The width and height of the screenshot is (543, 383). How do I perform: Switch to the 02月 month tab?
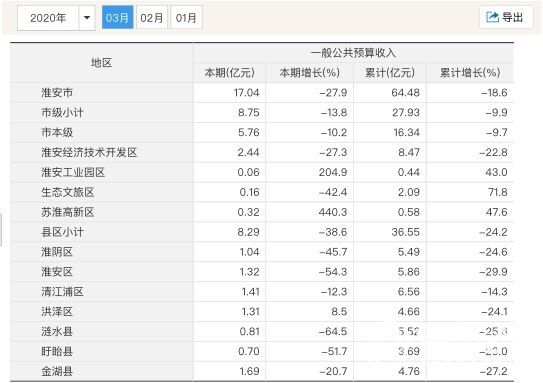point(152,17)
